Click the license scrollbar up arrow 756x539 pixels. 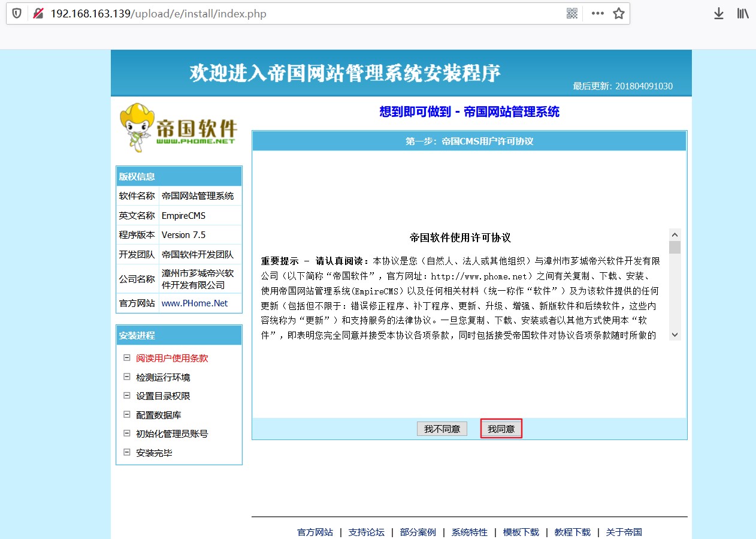pyautogui.click(x=675, y=234)
